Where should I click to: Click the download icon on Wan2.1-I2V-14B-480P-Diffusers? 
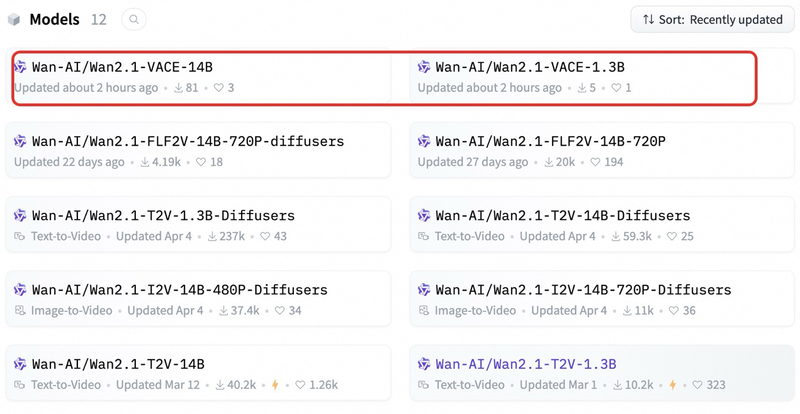click(x=211, y=311)
